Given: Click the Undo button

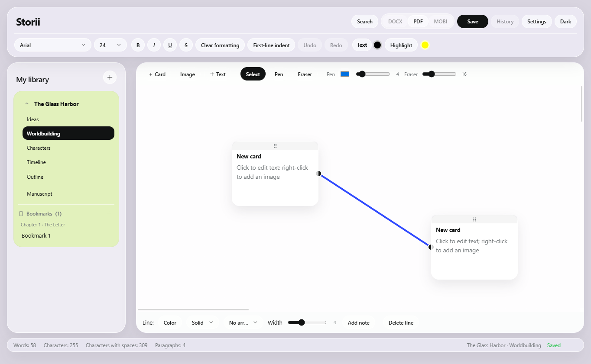Looking at the screenshot, I should (x=310, y=45).
